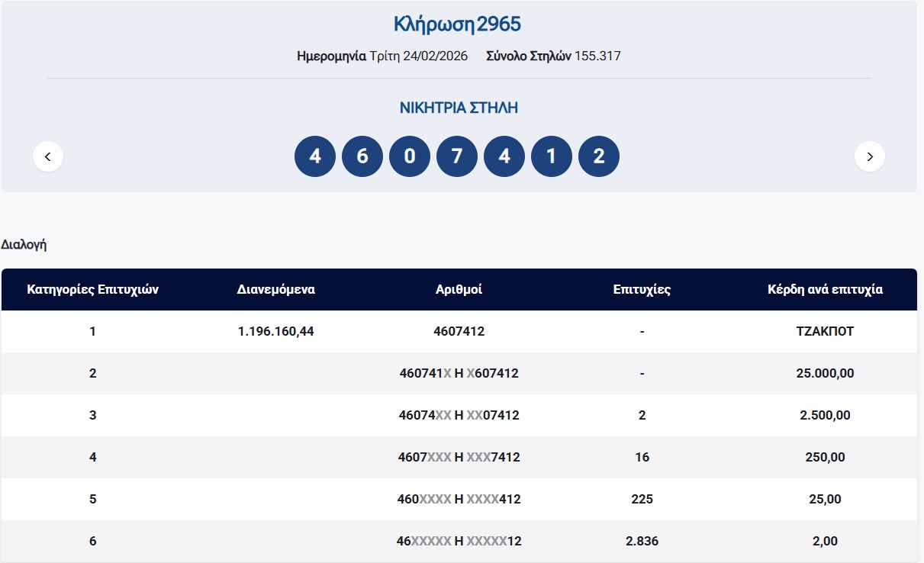924x563 pixels.
Task: Click the first winning ball showing 4
Action: pyautogui.click(x=315, y=156)
